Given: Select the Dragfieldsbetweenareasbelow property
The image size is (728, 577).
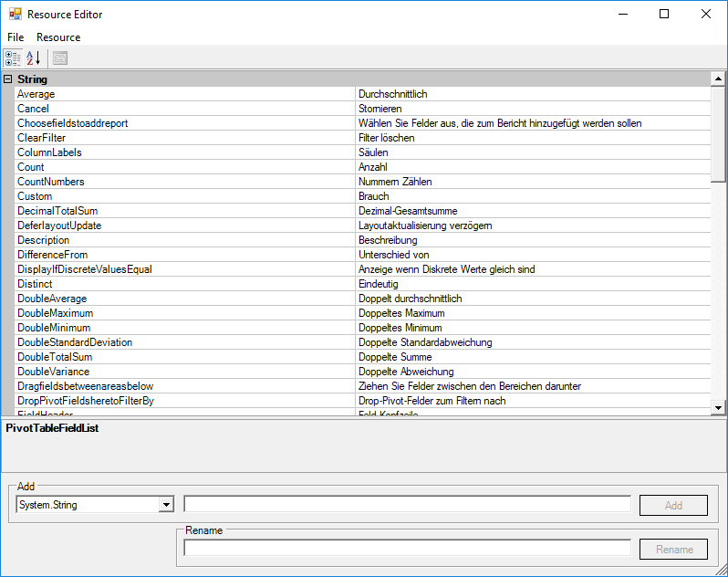Looking at the screenshot, I should [185, 386].
